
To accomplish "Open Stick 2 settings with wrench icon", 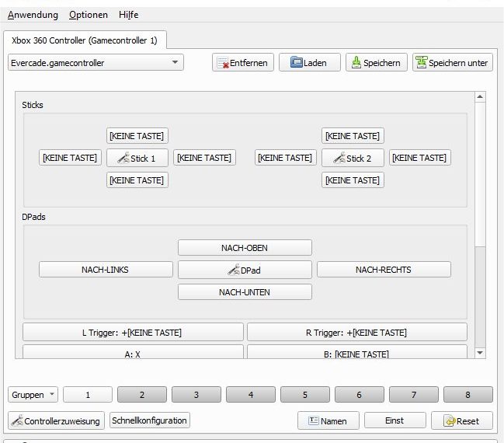I will [x=353, y=159].
